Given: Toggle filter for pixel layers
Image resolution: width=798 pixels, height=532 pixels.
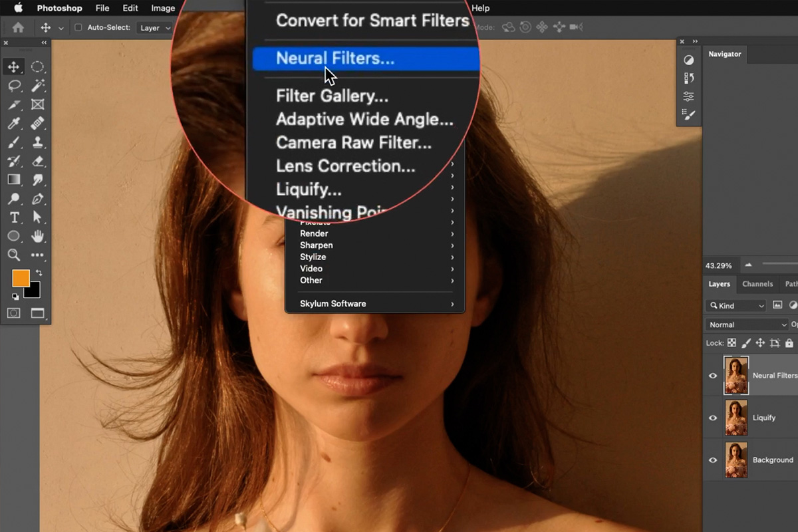Looking at the screenshot, I should click(777, 305).
